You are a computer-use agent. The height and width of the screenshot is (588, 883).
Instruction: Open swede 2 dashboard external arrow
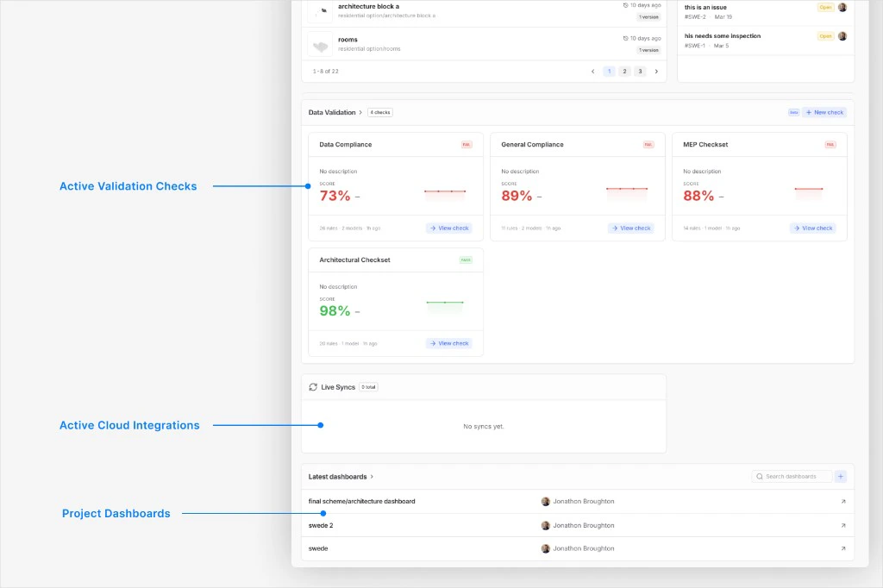tap(843, 526)
